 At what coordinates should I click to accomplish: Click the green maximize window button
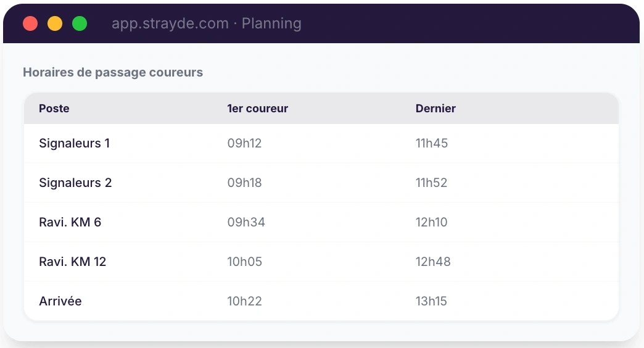(80, 23)
